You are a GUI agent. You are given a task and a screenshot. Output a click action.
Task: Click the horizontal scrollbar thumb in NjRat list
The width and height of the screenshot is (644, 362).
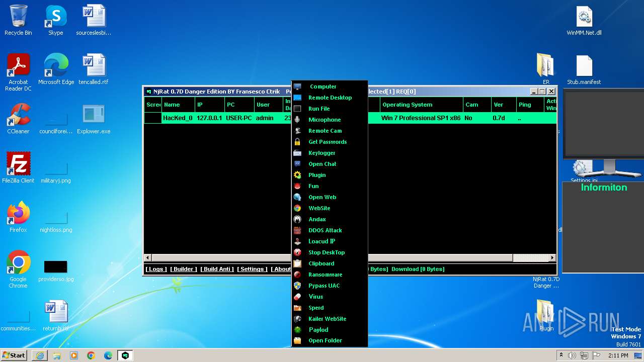pyautogui.click(x=332, y=257)
